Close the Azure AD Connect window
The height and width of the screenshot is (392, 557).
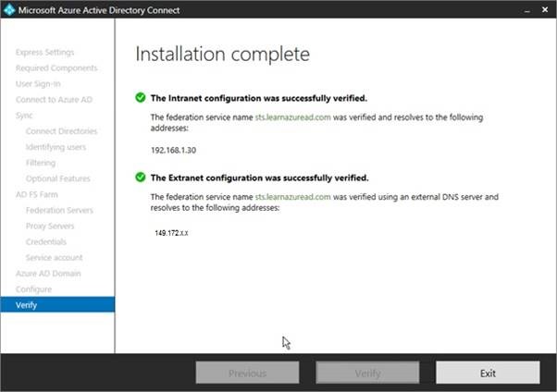pos(545,10)
